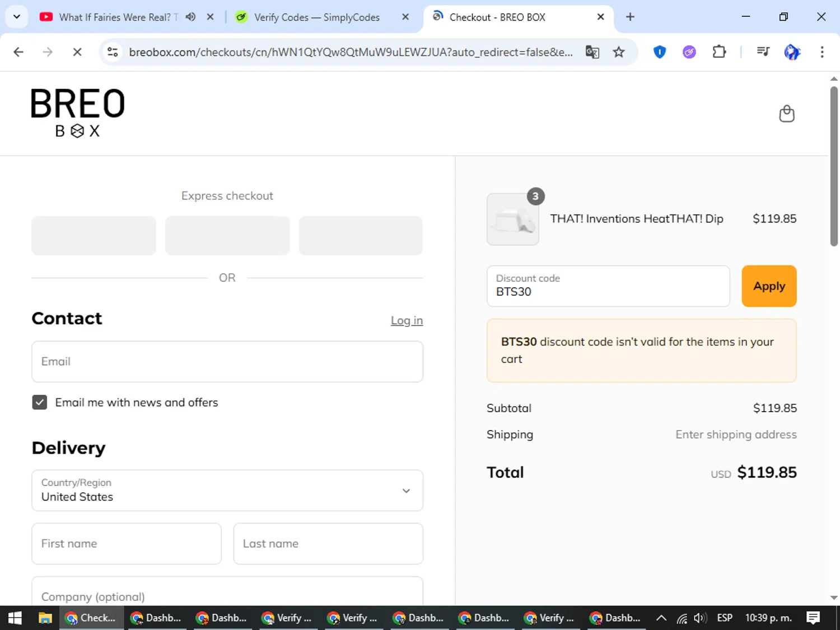Viewport: 840px width, 630px height.
Task: Open the media control playlist icon
Action: point(763,52)
